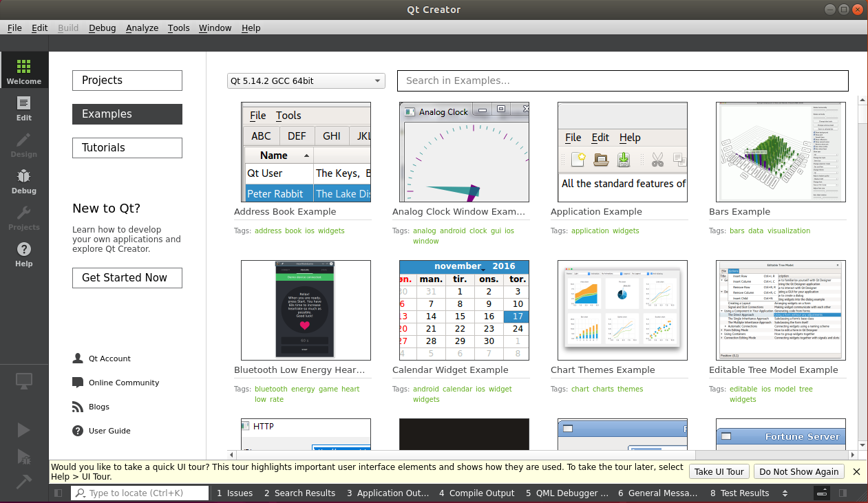Click the Qt Account person icon
The width and height of the screenshot is (868, 503).
[x=78, y=358]
